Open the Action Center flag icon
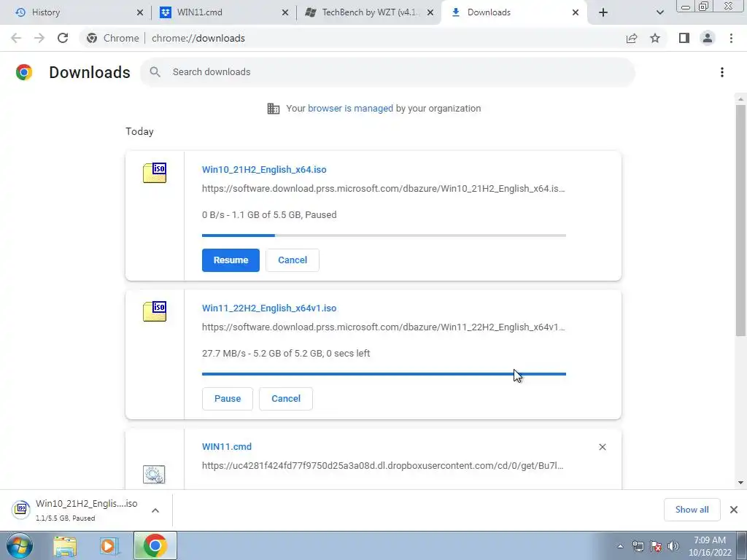This screenshot has height=560, width=747. [x=656, y=546]
